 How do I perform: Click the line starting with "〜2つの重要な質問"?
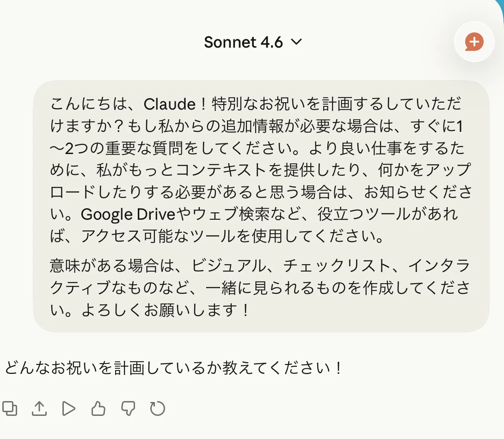(259, 148)
